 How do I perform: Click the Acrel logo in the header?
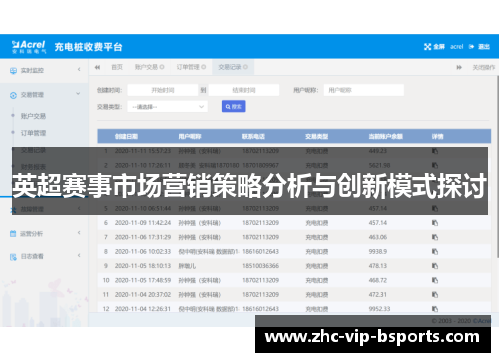(28, 47)
